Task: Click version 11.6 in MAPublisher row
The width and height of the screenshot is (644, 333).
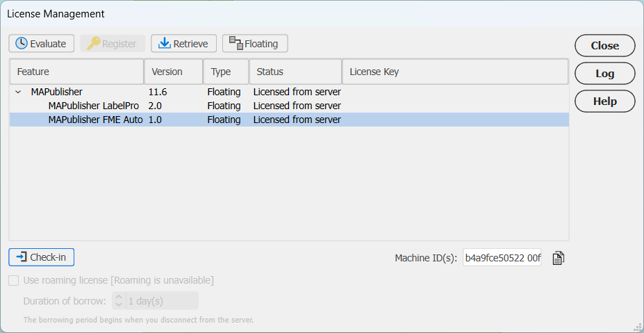Action: click(x=158, y=92)
